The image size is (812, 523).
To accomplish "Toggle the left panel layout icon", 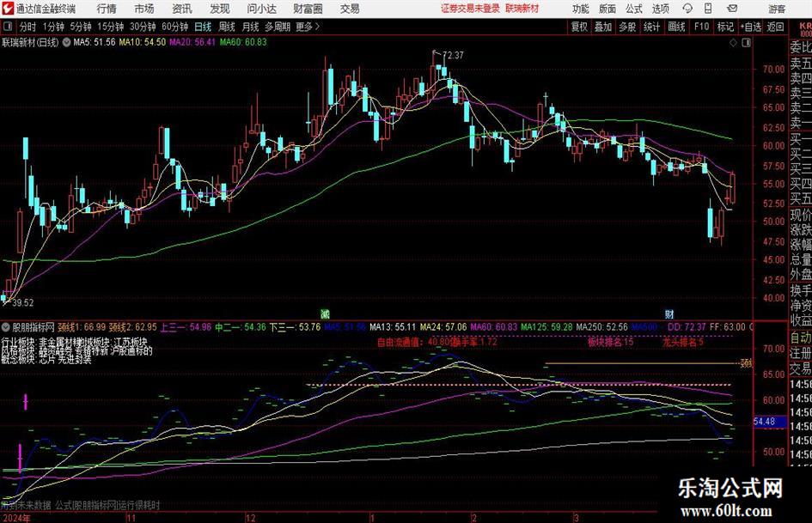I will (x=7, y=27).
